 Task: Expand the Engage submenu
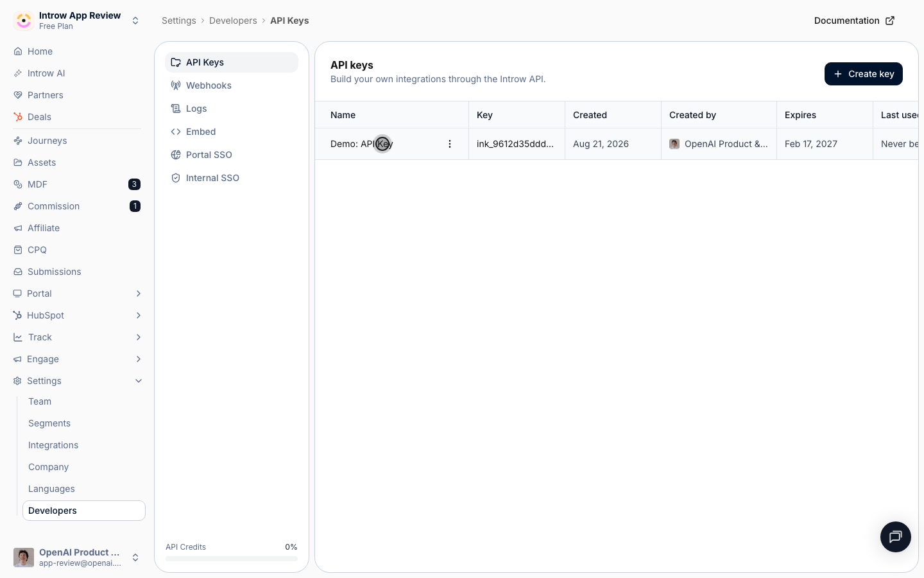(x=139, y=359)
